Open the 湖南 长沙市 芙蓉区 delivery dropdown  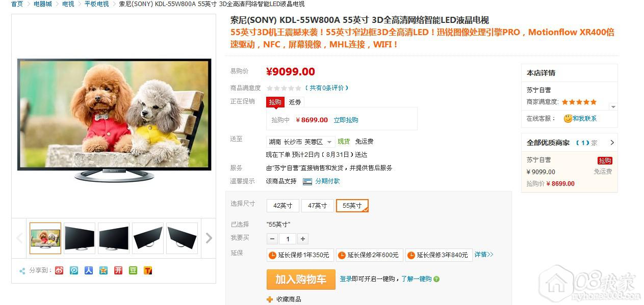click(301, 142)
